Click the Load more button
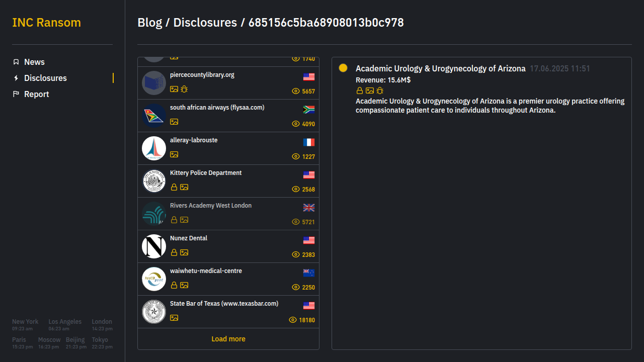The width and height of the screenshot is (644, 362). coord(228,339)
